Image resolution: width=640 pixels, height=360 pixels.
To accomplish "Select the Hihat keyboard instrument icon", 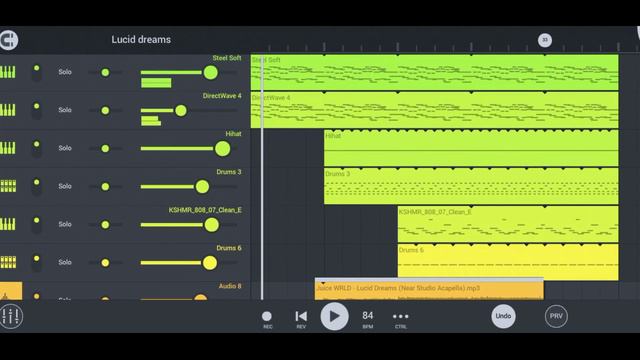I will (8, 148).
